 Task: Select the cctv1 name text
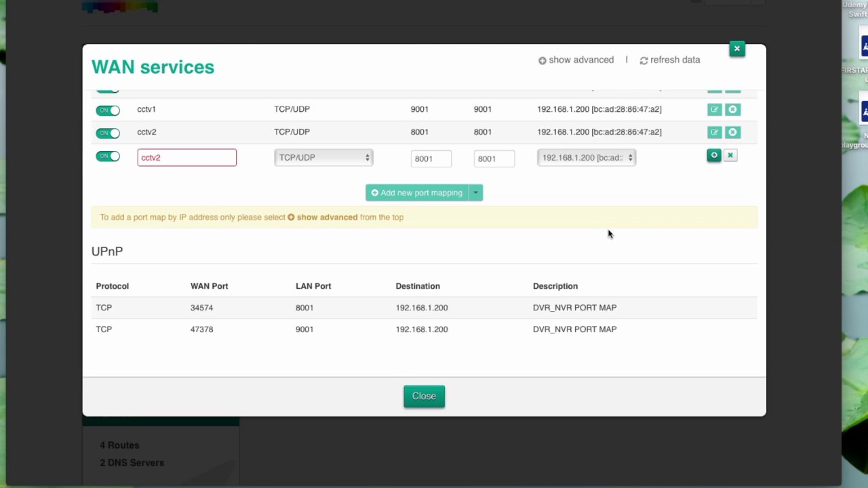point(146,109)
